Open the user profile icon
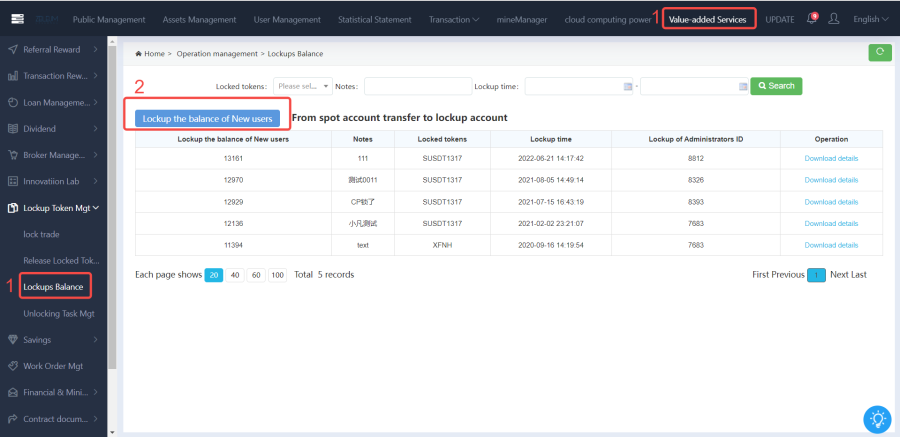Screen dimensions: 900x437 [834, 19]
